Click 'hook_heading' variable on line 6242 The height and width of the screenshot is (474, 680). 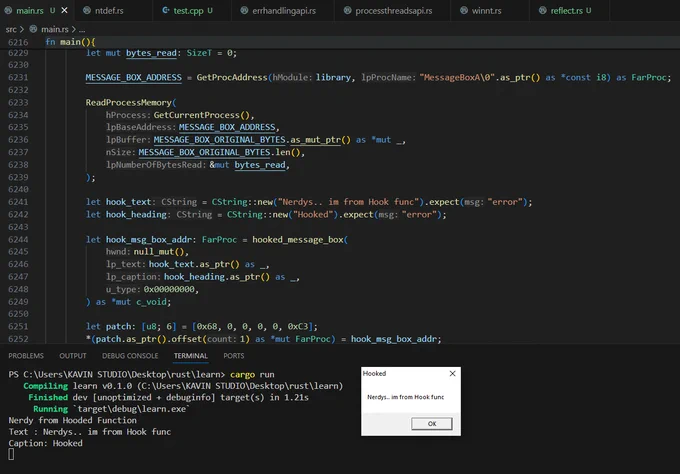pyautogui.click(x=136, y=214)
